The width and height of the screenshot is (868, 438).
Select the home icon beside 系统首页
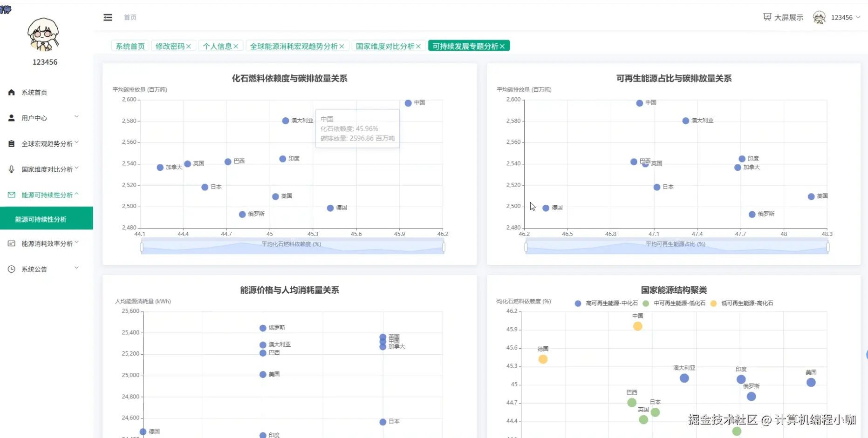[11, 92]
